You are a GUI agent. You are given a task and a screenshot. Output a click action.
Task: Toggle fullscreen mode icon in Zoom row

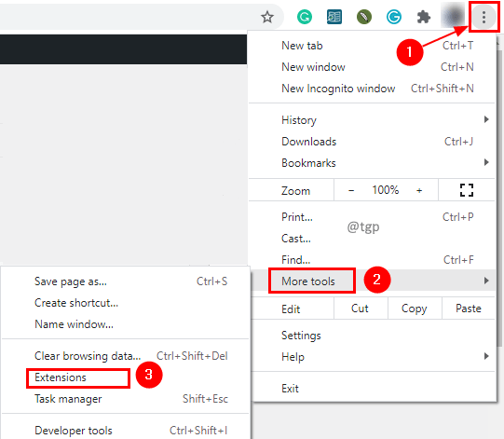coord(467,190)
